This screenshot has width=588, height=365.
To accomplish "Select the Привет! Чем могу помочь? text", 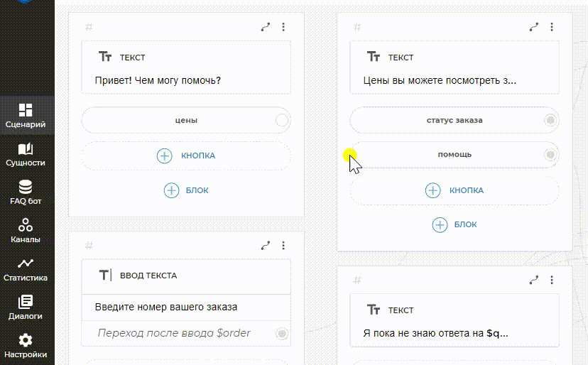I will [x=158, y=80].
